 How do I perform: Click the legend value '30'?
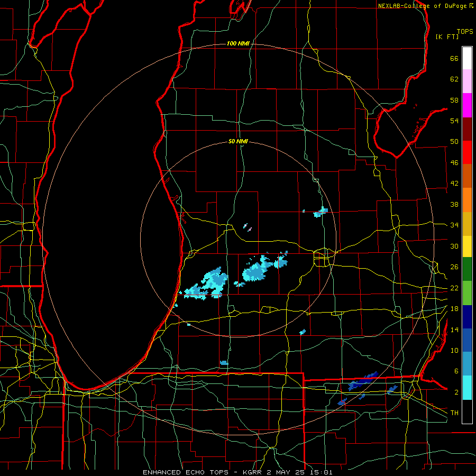pos(454,246)
